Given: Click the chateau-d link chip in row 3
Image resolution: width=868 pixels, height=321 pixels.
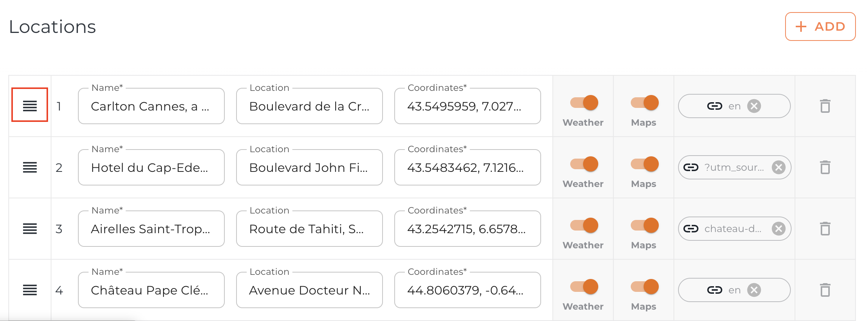Looking at the screenshot, I should tap(732, 229).
